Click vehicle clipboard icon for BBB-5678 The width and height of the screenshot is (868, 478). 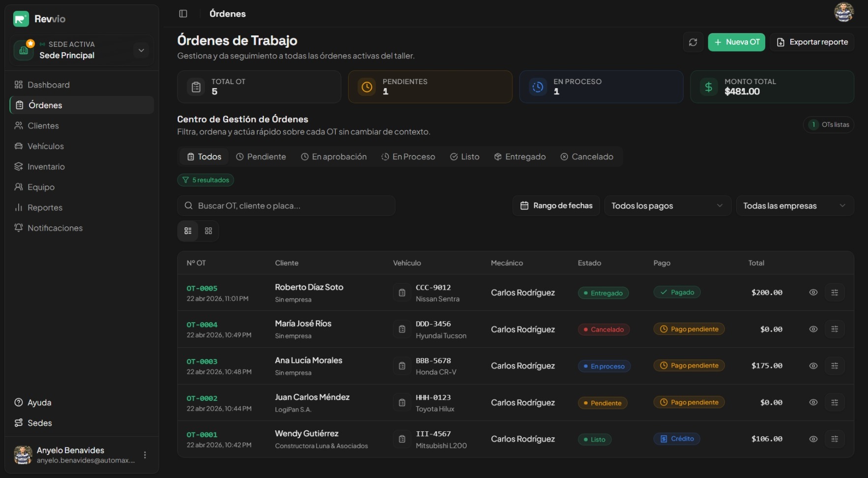(402, 366)
